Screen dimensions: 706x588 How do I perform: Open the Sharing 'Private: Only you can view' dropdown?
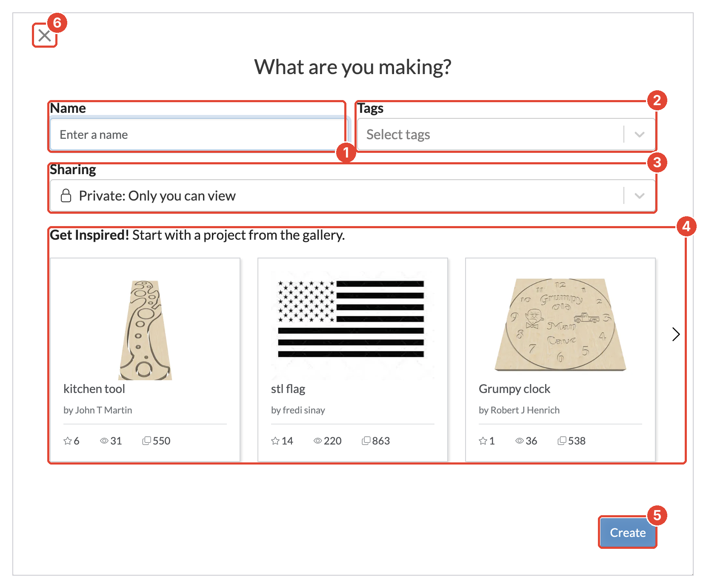tap(352, 196)
